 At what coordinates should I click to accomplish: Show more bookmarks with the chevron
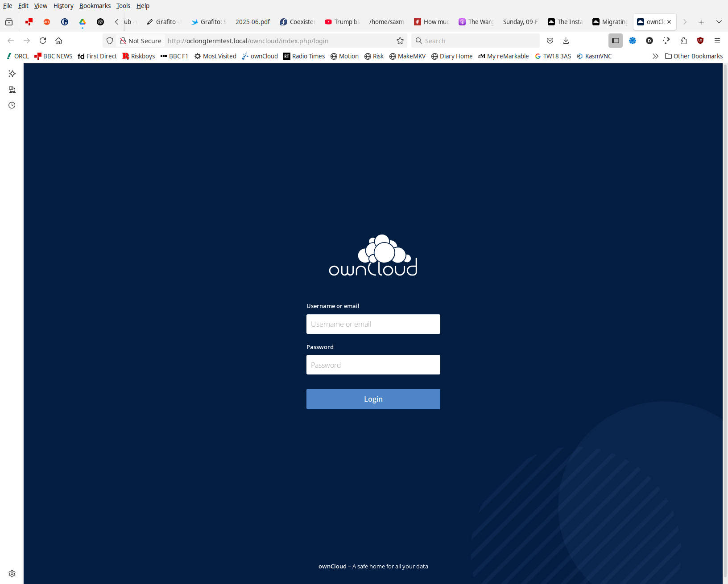[x=655, y=56]
